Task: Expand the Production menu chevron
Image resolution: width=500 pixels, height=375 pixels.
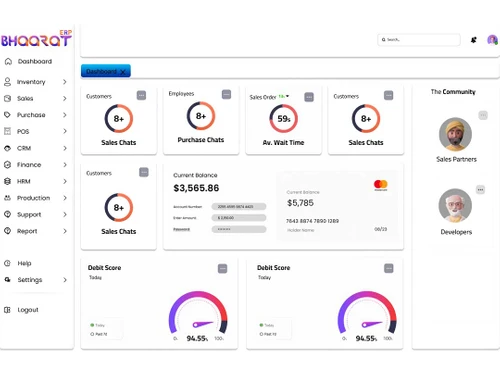Action: (x=65, y=198)
